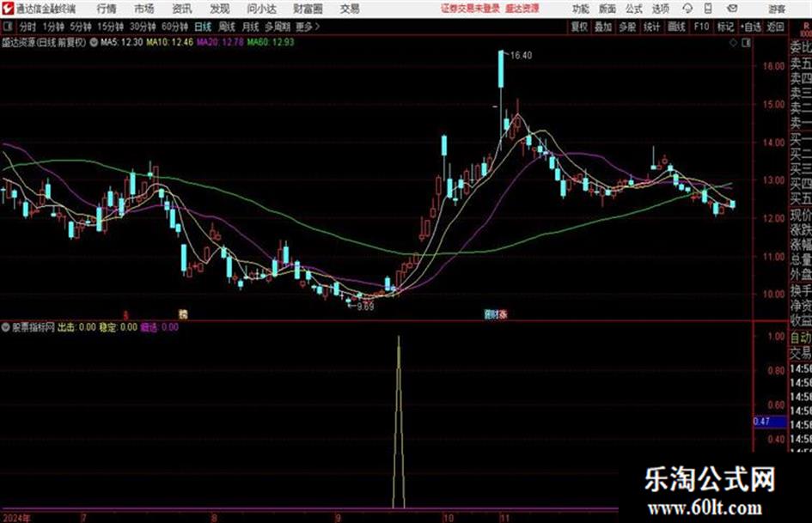Click the 返回 back button
The height and width of the screenshot is (523, 812).
(775, 27)
